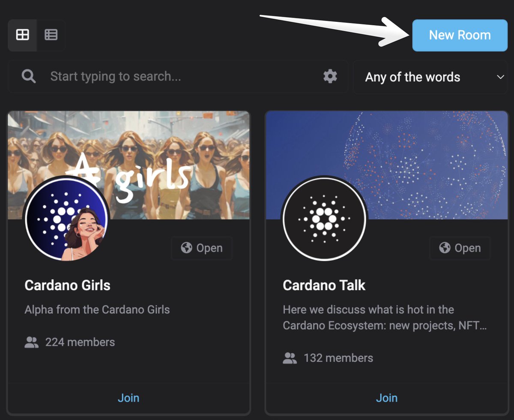This screenshot has width=514, height=420.
Task: Click the 132 members count
Action: coord(338,358)
